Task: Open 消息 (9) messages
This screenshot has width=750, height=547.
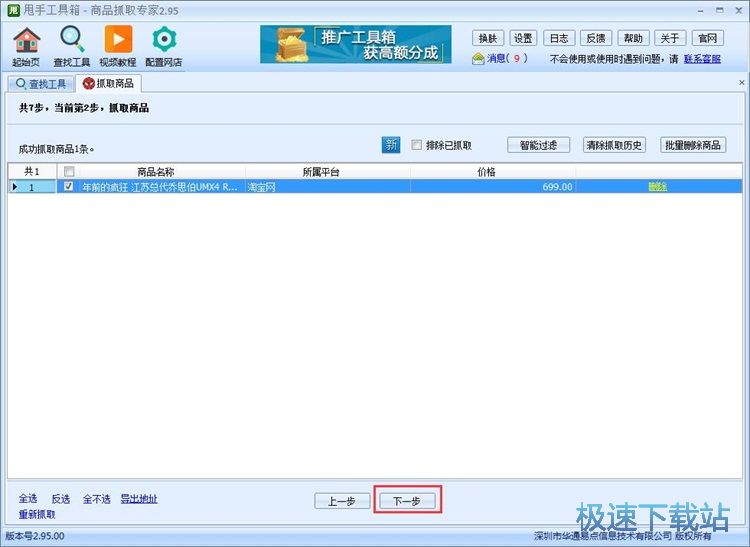Action: [x=507, y=58]
